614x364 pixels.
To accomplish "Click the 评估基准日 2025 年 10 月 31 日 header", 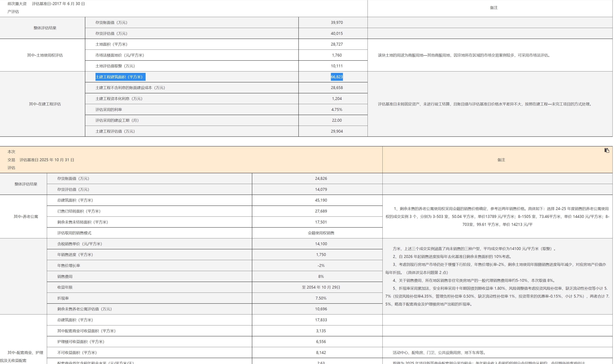I will [47, 160].
